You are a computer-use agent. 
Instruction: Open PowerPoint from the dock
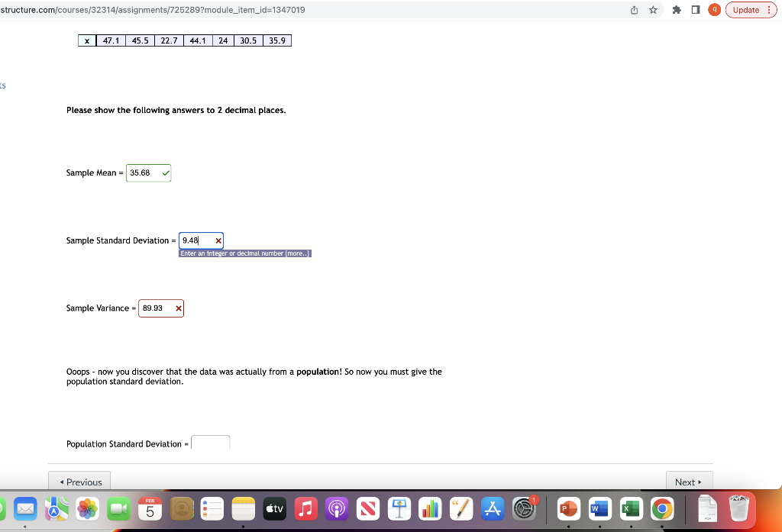pyautogui.click(x=568, y=509)
